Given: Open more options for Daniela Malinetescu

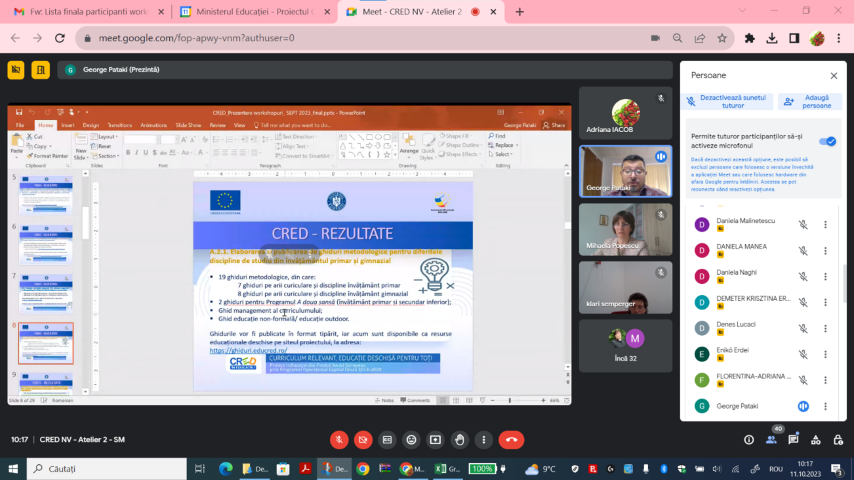Looking at the screenshot, I should [x=825, y=225].
